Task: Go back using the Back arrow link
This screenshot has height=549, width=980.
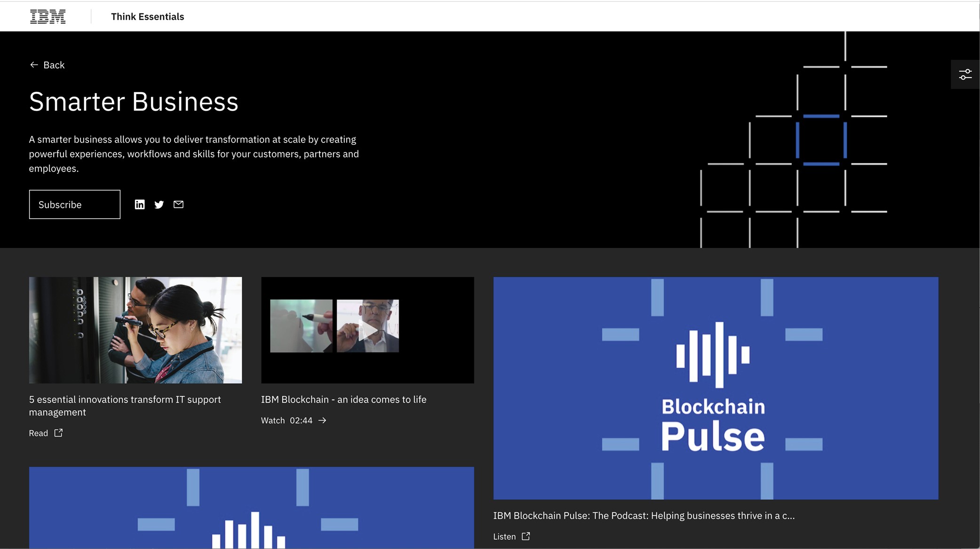Action: coord(47,65)
